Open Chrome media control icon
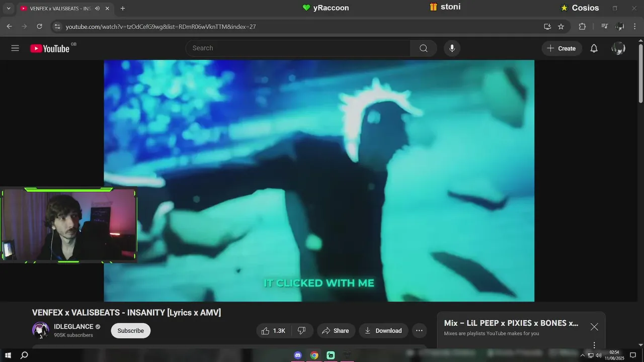644x362 pixels. pos(605,26)
